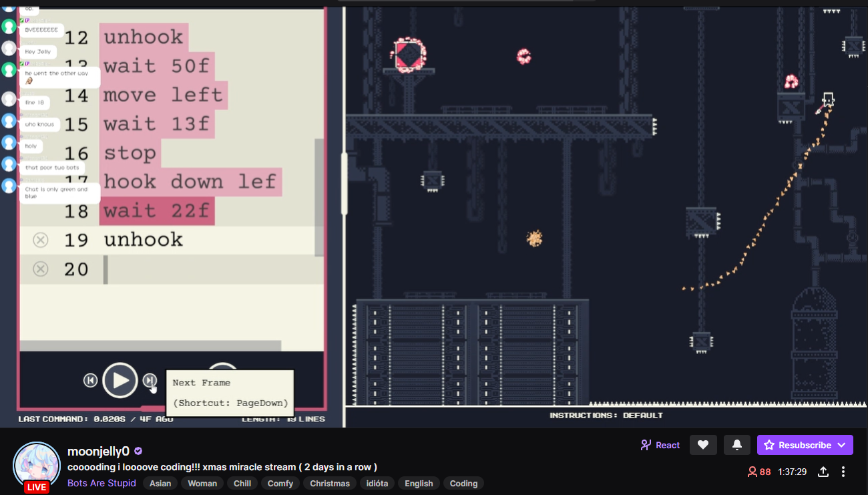Select code line 19 'unhook'
The width and height of the screenshot is (868, 495).
(x=144, y=240)
